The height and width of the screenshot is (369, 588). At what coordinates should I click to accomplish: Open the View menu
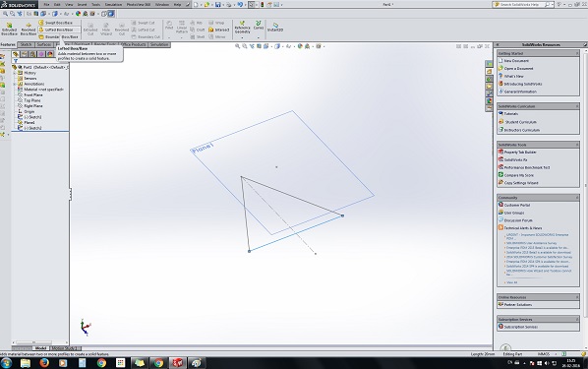tap(69, 5)
